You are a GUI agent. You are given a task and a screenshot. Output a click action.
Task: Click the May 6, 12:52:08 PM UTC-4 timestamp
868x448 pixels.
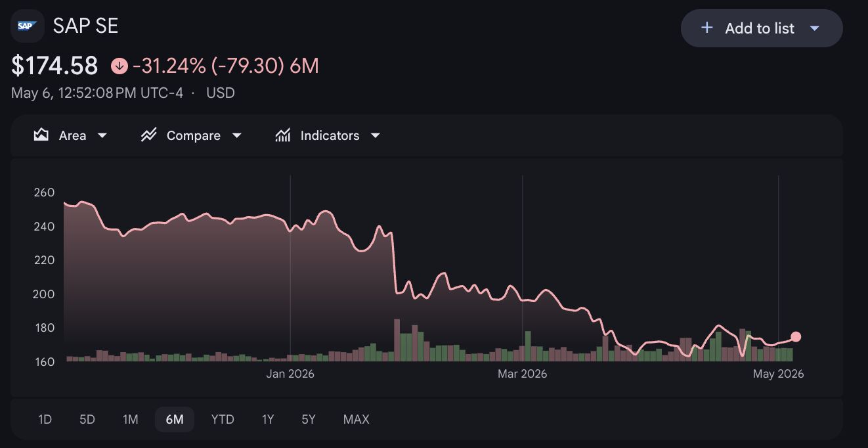(97, 93)
